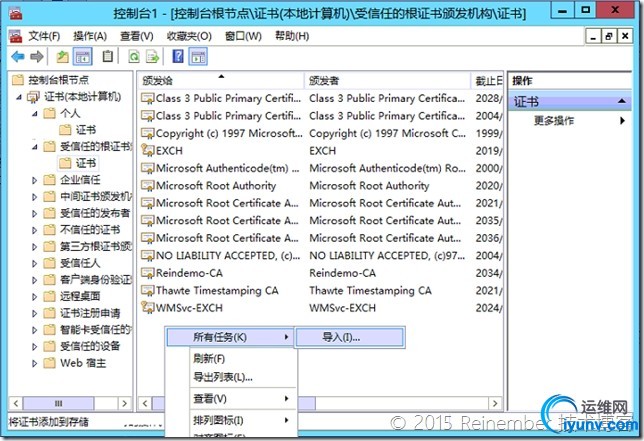Click the MMC document icon beside 文件 menu
Screen dimensions: 644x441
(16, 36)
